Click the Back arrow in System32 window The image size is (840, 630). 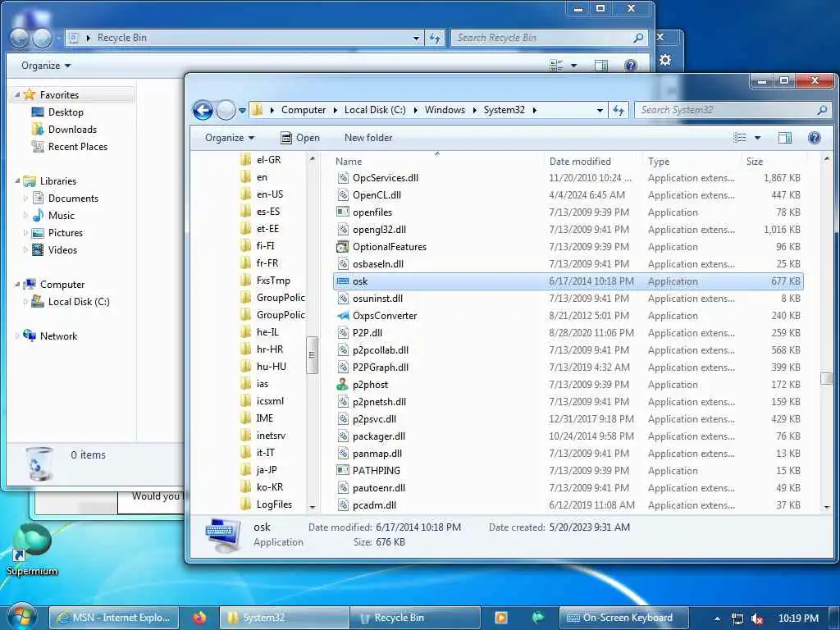tap(203, 111)
